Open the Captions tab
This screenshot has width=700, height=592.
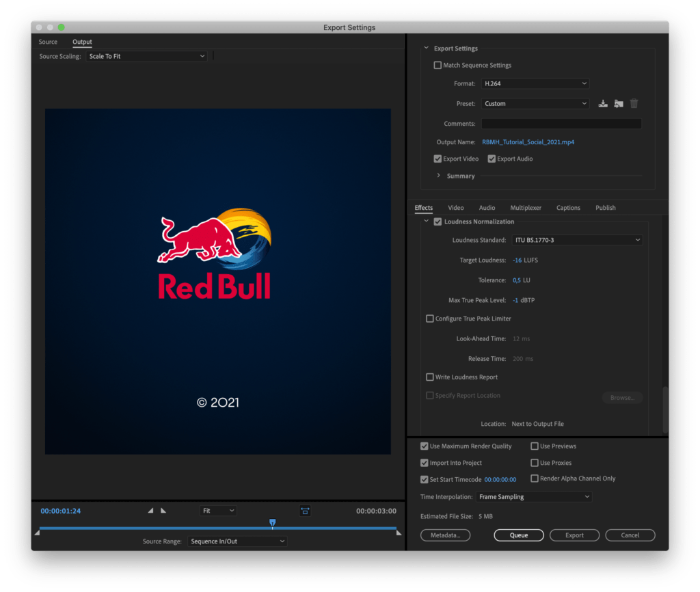(x=568, y=208)
